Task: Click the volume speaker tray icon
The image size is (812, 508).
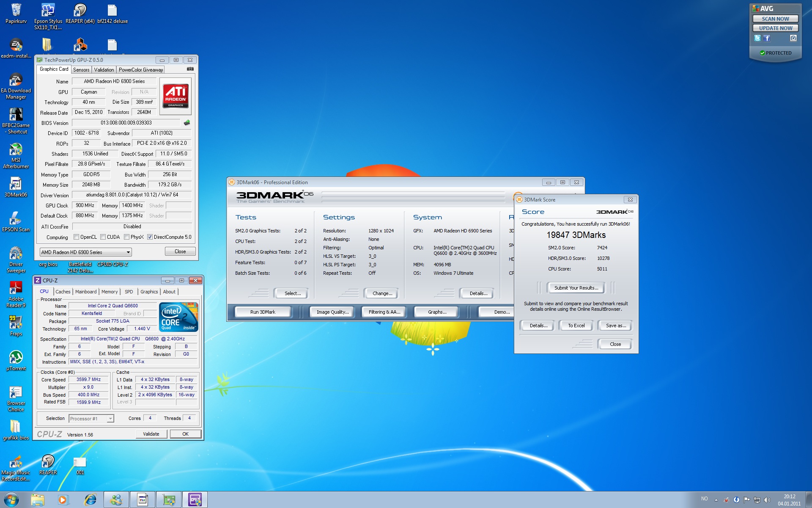Action: pos(768,500)
